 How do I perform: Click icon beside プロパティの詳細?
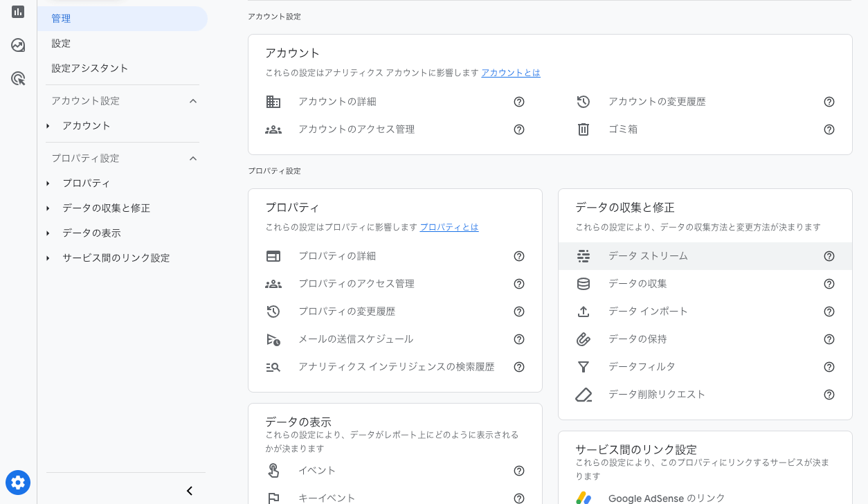(273, 256)
